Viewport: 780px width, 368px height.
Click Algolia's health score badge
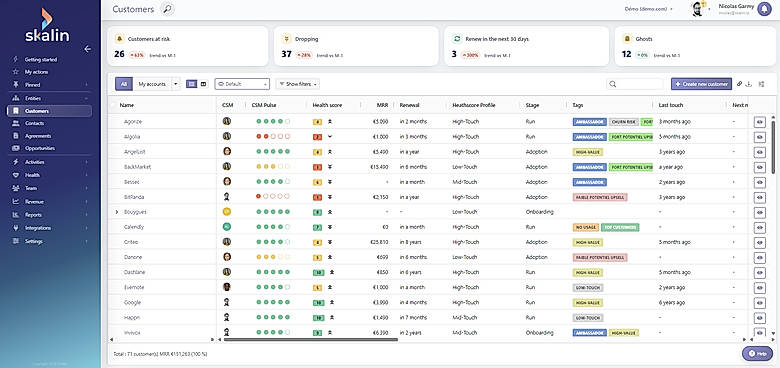317,137
